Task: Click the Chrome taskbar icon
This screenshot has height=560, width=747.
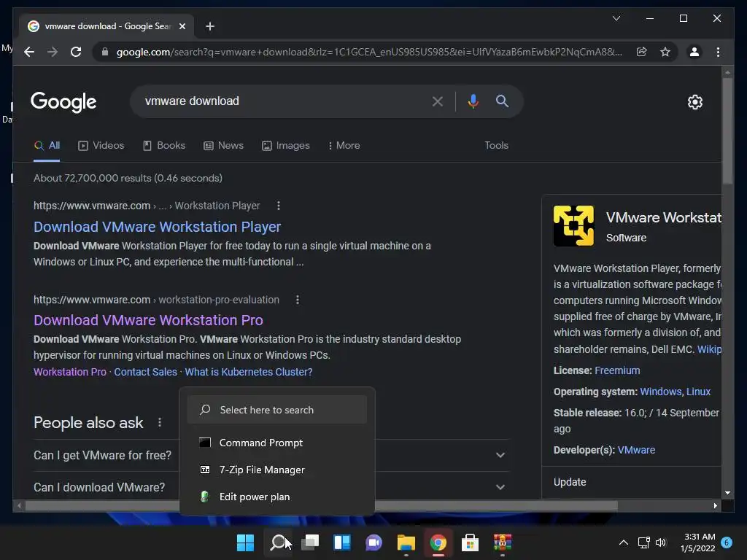Action: (438, 542)
